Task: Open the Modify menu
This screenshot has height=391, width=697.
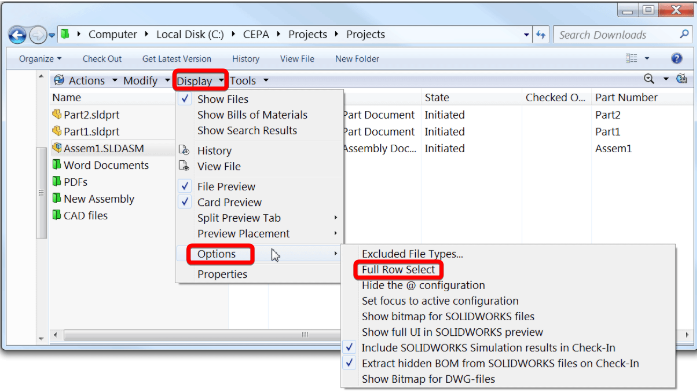Action: (x=146, y=80)
